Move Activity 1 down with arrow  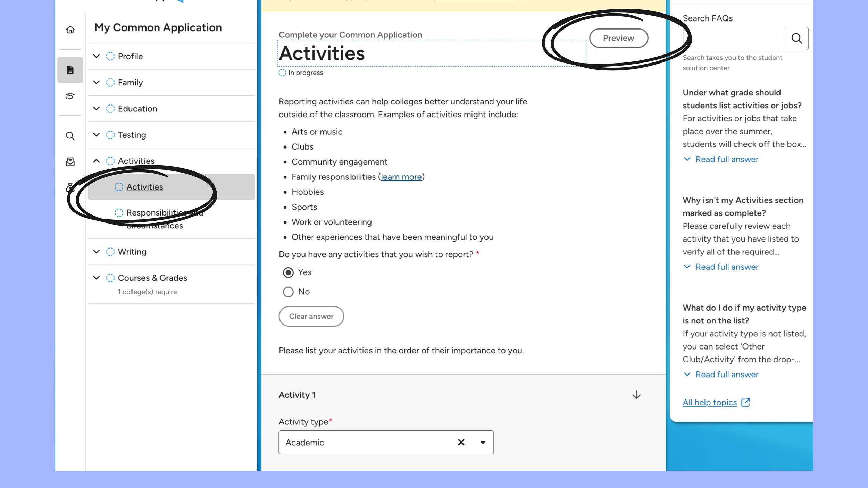pos(636,395)
